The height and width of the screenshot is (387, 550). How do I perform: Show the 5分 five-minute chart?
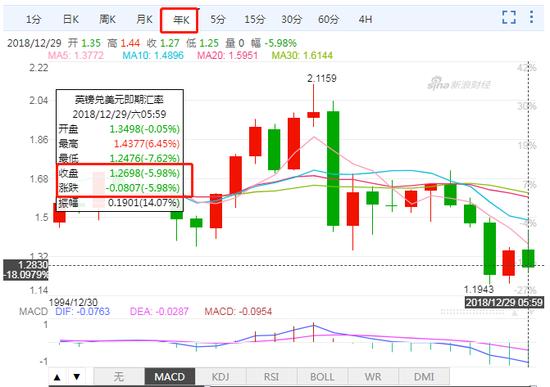[x=218, y=19]
